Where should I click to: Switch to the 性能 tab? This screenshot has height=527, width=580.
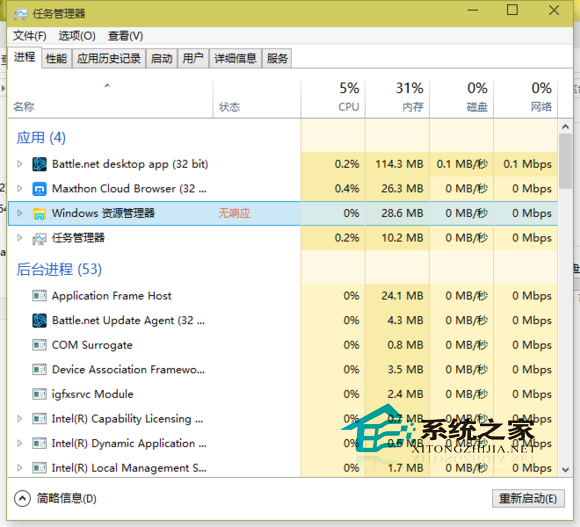[x=56, y=58]
